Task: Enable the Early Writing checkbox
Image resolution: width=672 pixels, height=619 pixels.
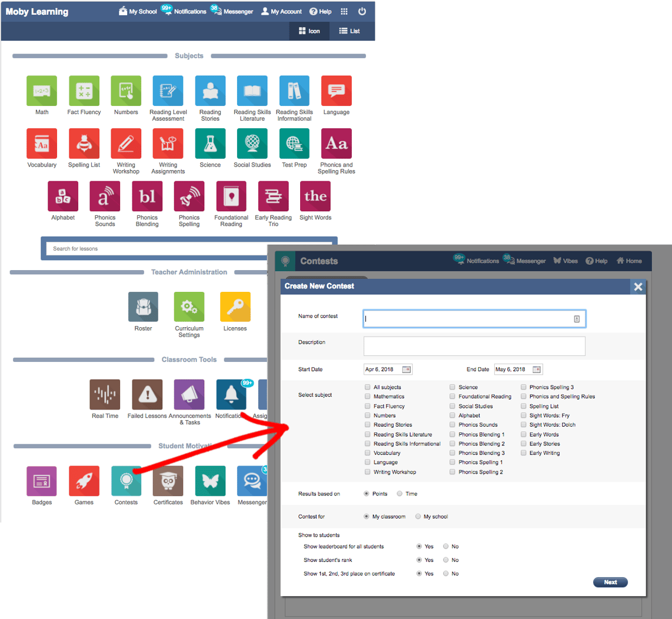Action: (524, 453)
